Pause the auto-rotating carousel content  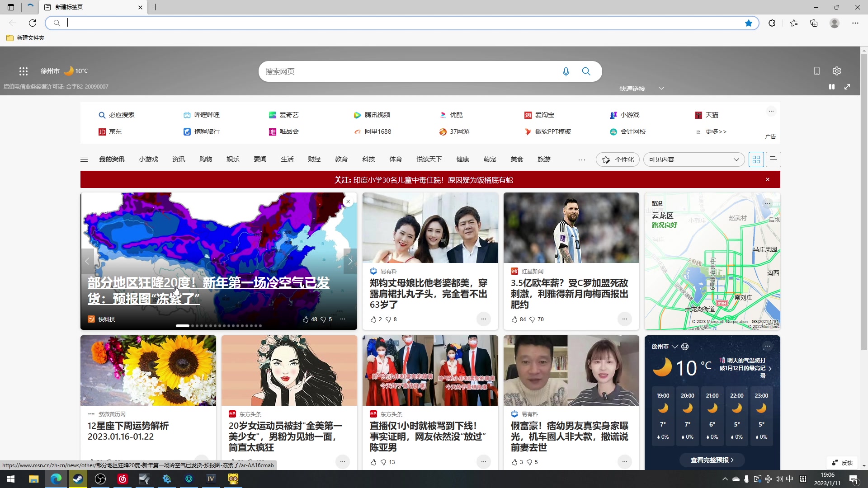(832, 86)
